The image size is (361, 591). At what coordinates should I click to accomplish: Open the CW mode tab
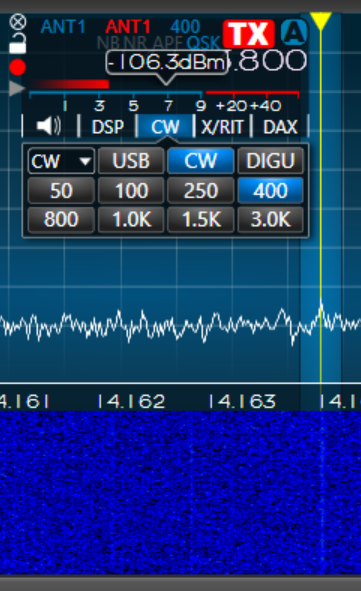coord(165,127)
